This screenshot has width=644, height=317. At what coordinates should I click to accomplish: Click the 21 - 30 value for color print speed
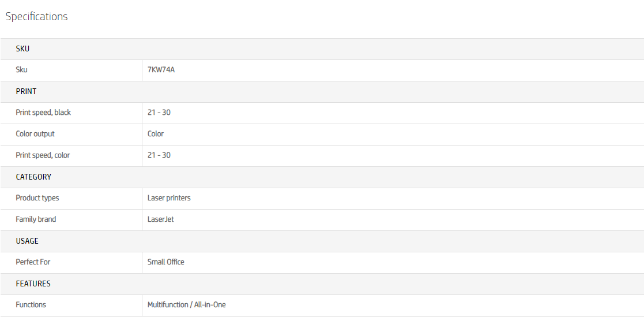159,155
